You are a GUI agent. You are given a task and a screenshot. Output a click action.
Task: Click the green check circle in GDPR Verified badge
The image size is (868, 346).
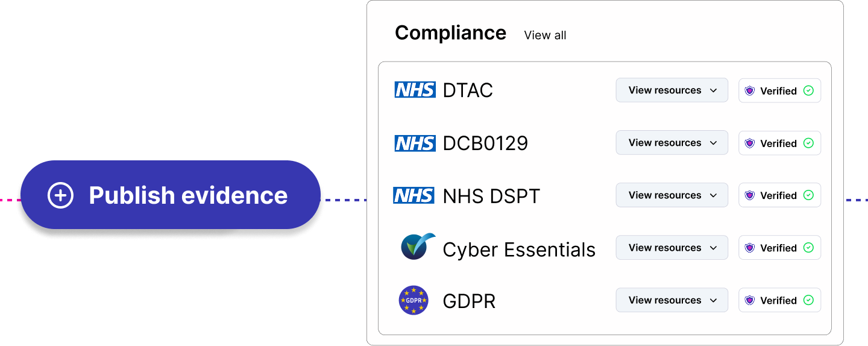pyautogui.click(x=809, y=300)
